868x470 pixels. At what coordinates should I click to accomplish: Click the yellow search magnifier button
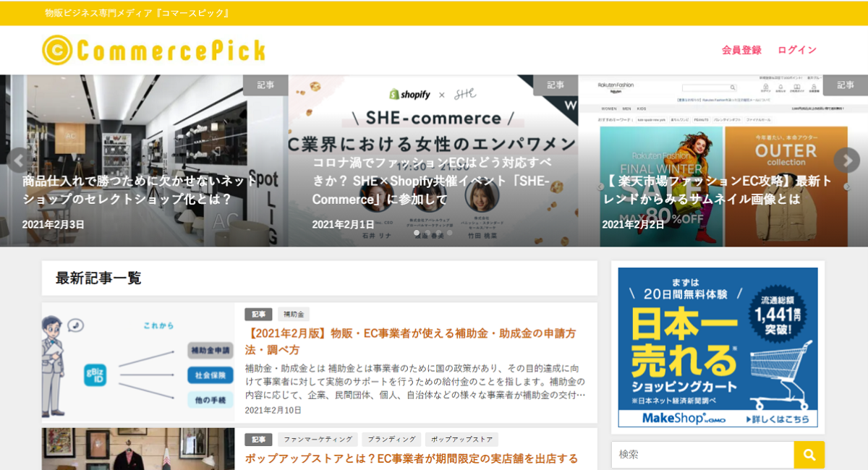coord(809,455)
